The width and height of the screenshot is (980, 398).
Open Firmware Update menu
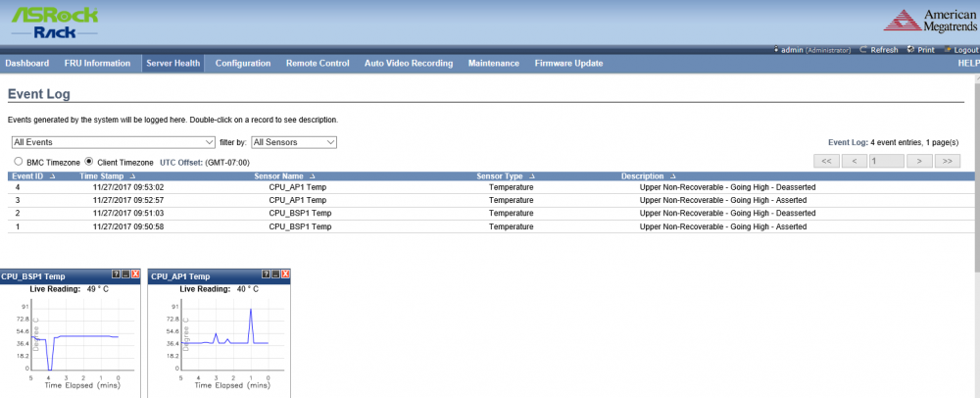568,63
